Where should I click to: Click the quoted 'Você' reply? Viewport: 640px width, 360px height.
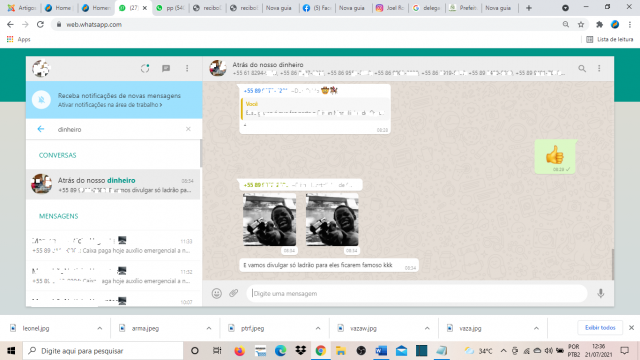[x=314, y=109]
